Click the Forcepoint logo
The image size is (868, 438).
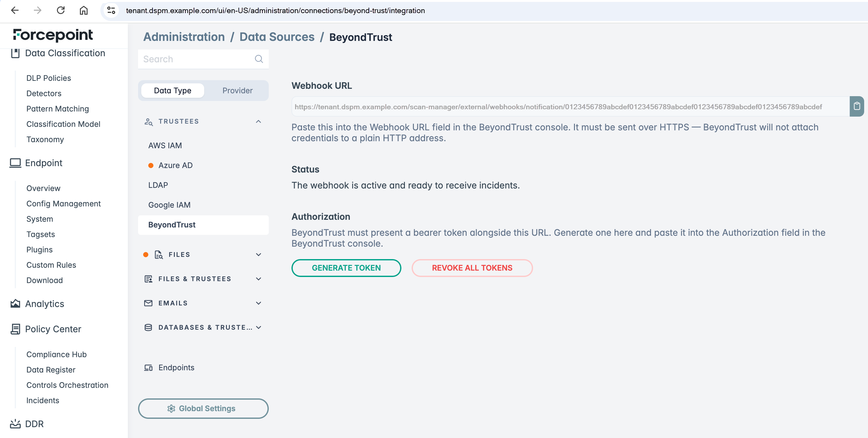click(x=53, y=35)
